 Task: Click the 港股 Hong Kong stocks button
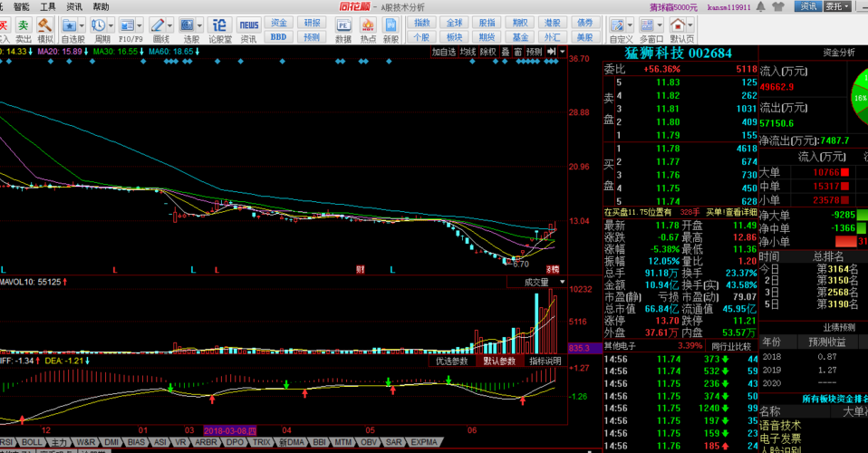[552, 22]
